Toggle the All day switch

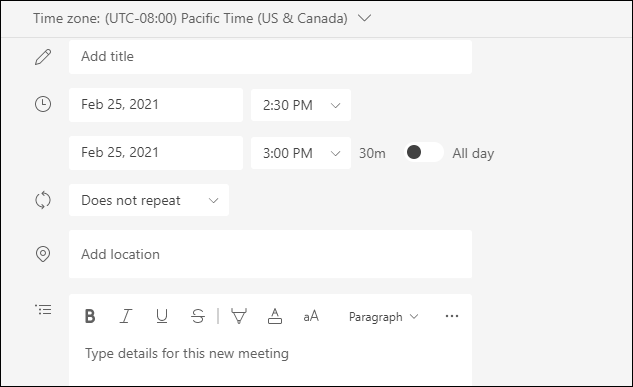(424, 153)
